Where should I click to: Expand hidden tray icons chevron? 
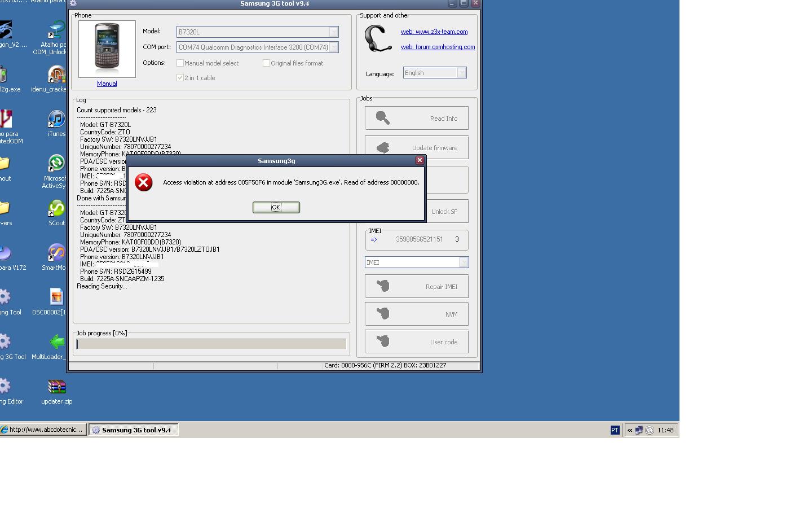coord(630,430)
